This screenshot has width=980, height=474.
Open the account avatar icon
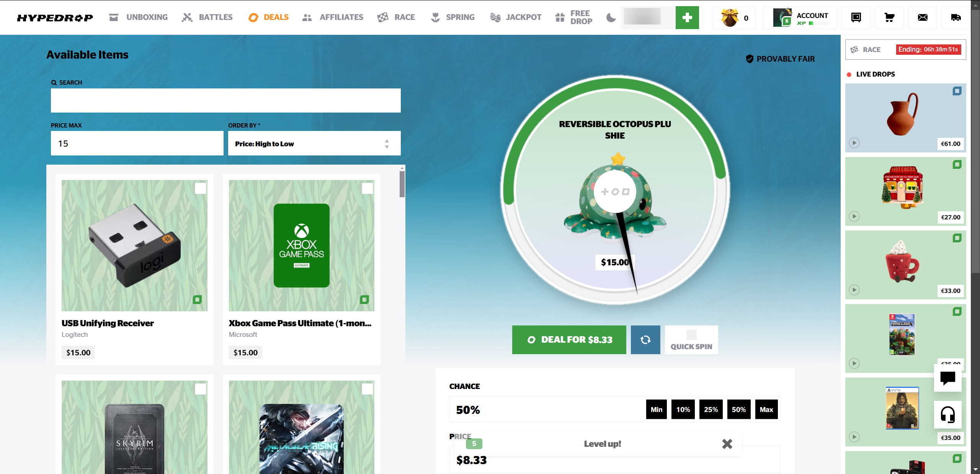click(782, 18)
